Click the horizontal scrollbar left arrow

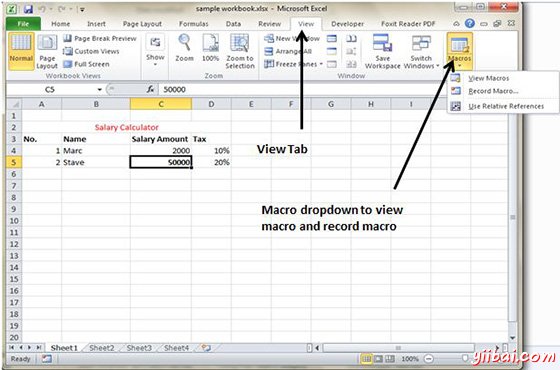click(x=318, y=348)
